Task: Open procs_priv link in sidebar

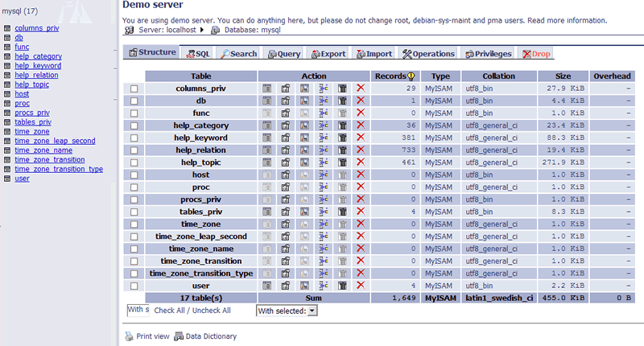Action: 32,113
